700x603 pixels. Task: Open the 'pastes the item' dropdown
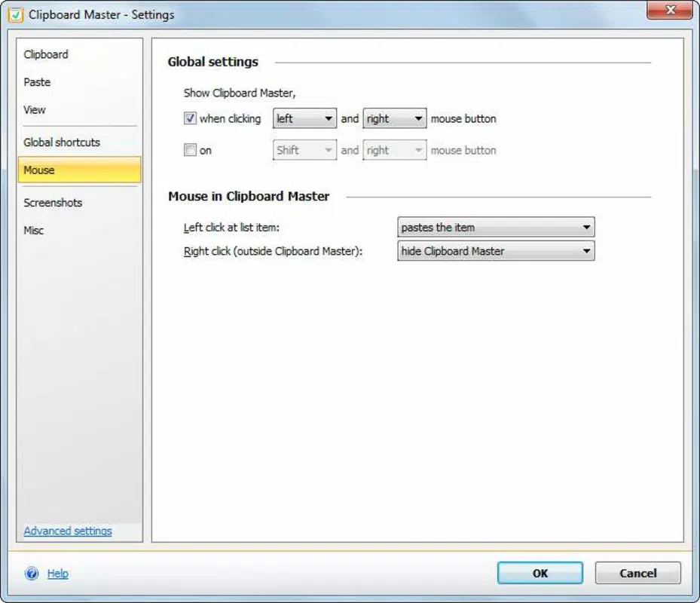point(496,228)
